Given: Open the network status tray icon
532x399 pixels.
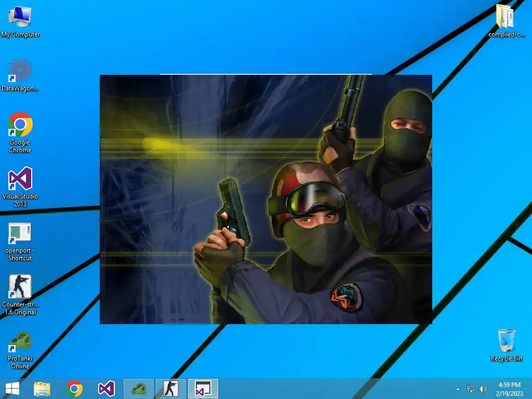Looking at the screenshot, I should coord(471,389).
